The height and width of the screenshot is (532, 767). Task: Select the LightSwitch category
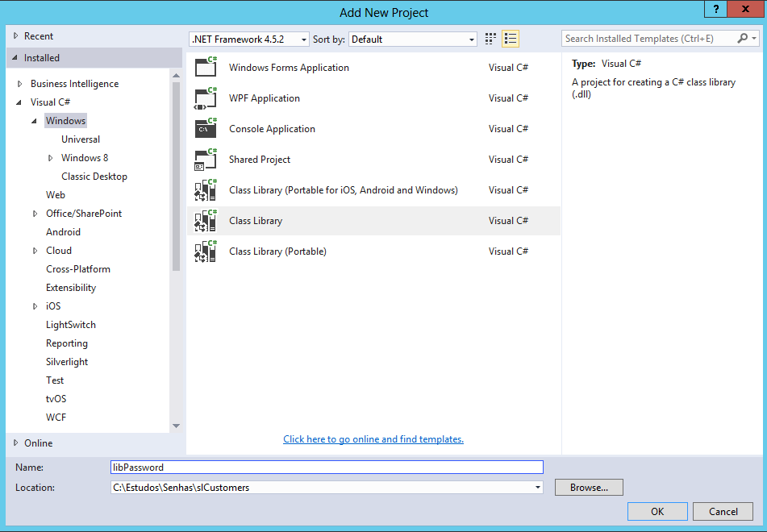[x=71, y=325]
